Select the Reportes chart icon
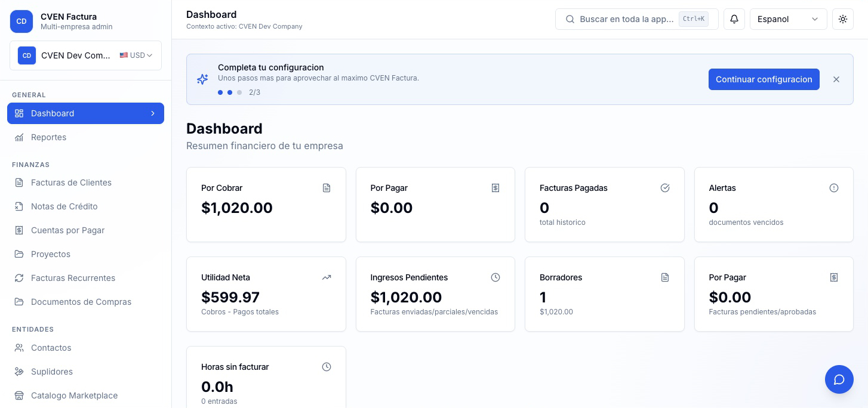The height and width of the screenshot is (408, 868). [19, 137]
